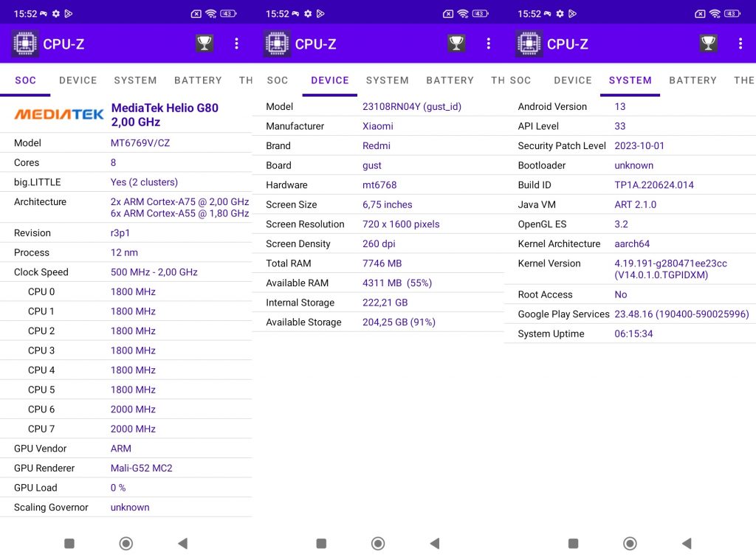
Task: Open the BATTERY tab in the right screen
Action: pyautogui.click(x=693, y=80)
